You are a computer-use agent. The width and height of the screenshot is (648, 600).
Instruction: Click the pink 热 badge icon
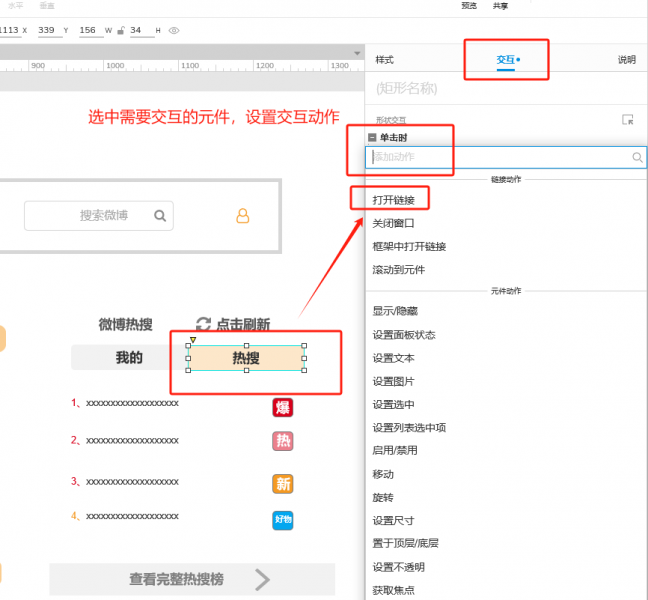(283, 441)
